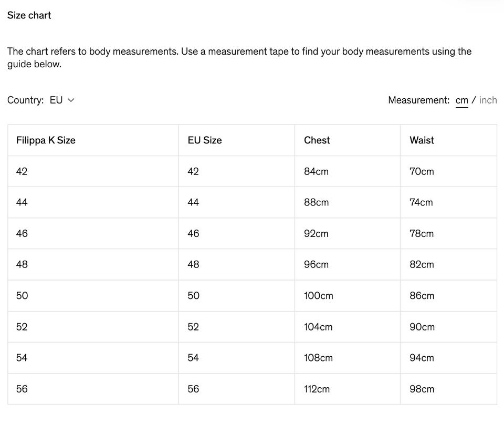Select cm as the measurement unit
Screen dimensions: 504x424
(461, 100)
